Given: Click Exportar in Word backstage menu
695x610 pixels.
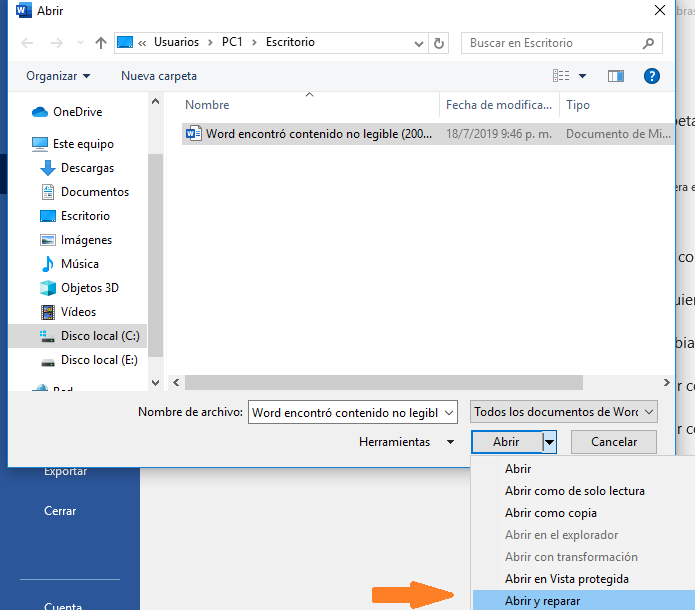Looking at the screenshot, I should pos(65,472).
